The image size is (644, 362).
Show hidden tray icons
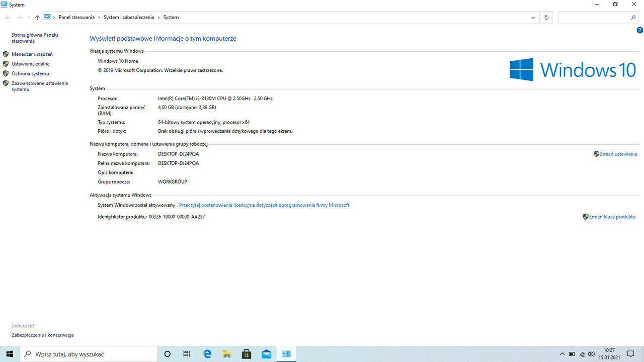[x=562, y=354]
